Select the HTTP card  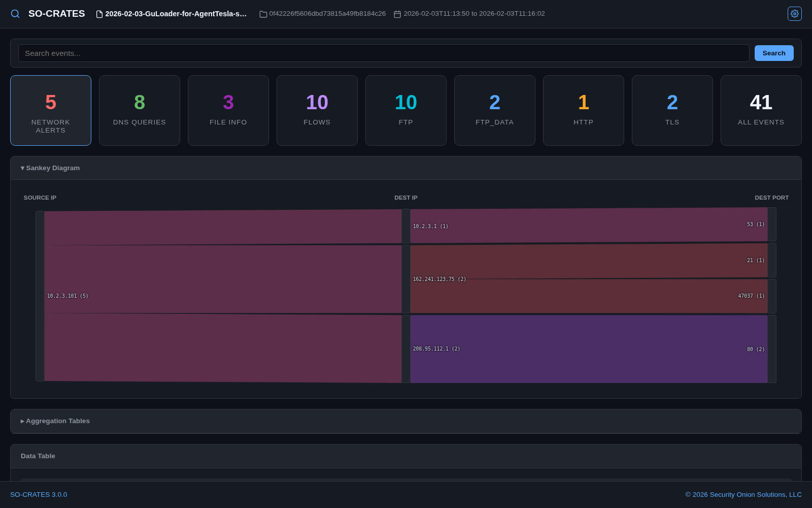pyautogui.click(x=584, y=110)
